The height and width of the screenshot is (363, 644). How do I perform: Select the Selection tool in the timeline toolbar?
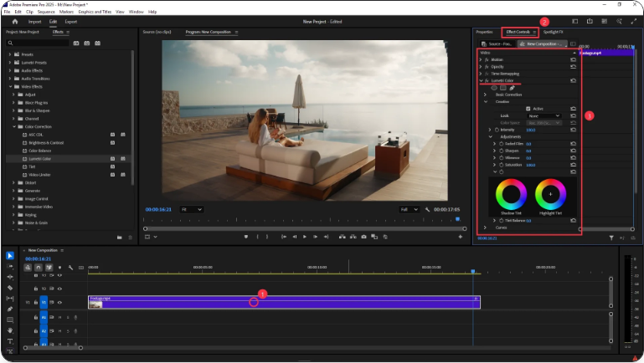click(x=9, y=256)
